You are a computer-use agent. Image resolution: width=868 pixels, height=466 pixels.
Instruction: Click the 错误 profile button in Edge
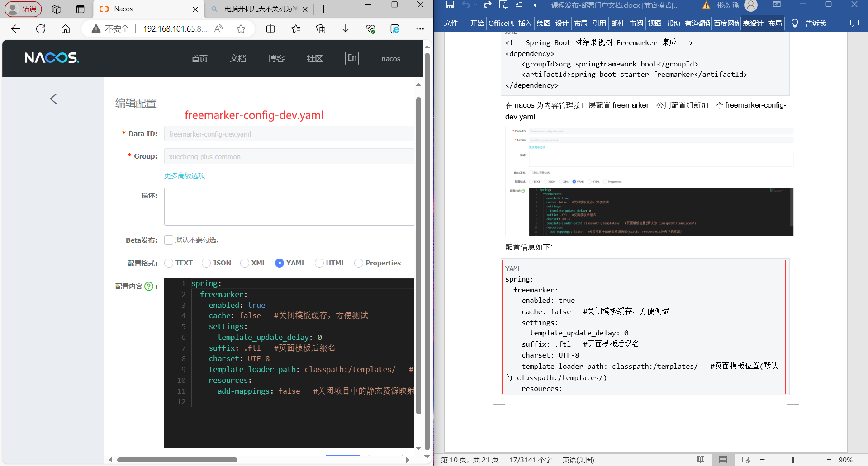[x=23, y=9]
